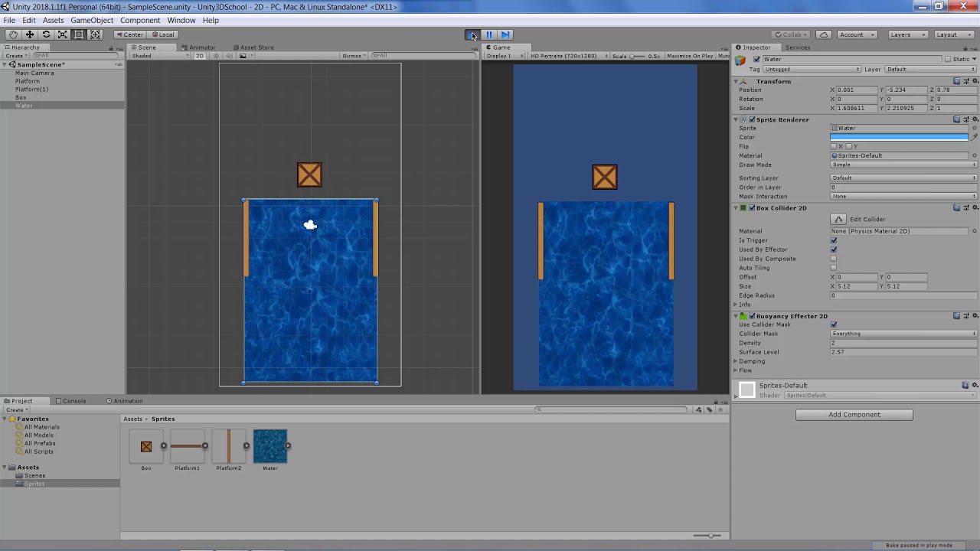
Task: Open the File menu
Action: click(x=9, y=20)
